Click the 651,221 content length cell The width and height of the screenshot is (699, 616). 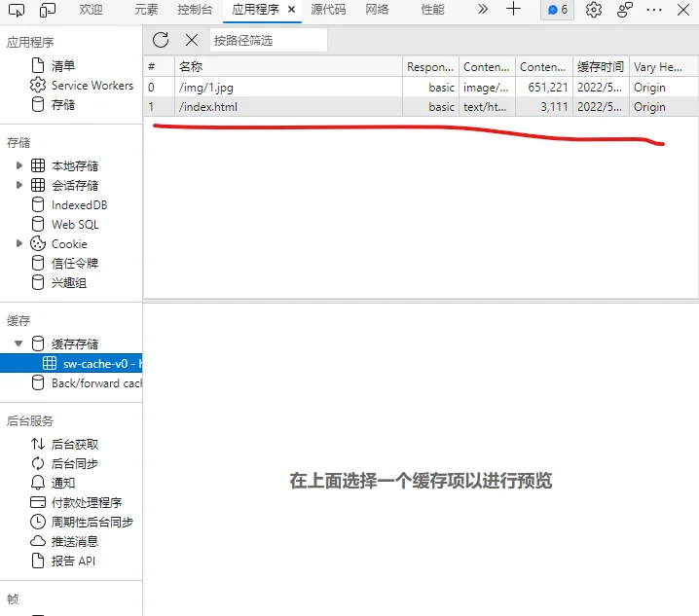coord(544,87)
